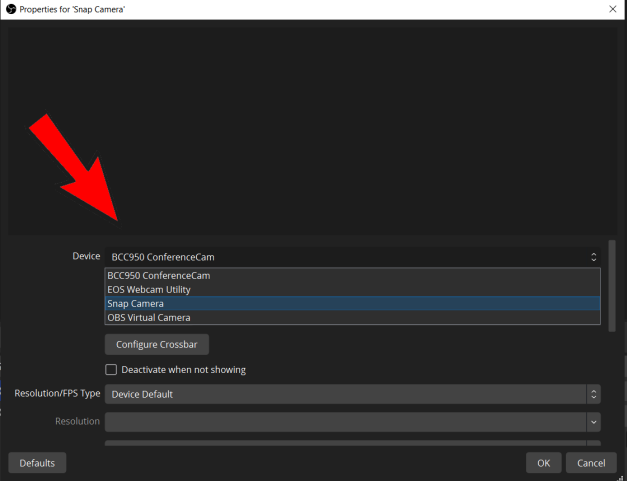Viewport: 627px width, 481px height.
Task: Confirm settings with the OK button
Action: [543, 463]
